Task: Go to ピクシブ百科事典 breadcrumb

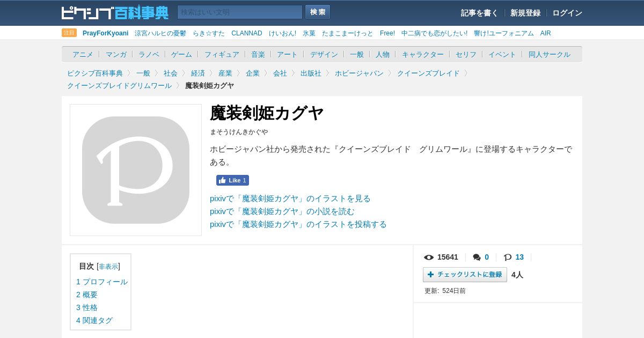Action: (x=95, y=73)
